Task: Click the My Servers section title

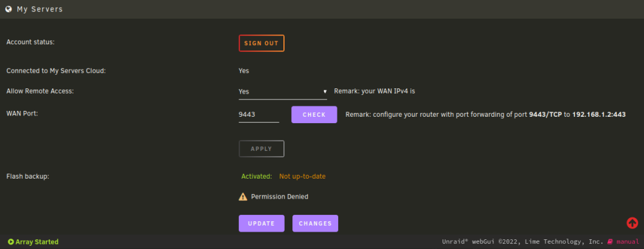Action: point(40,9)
